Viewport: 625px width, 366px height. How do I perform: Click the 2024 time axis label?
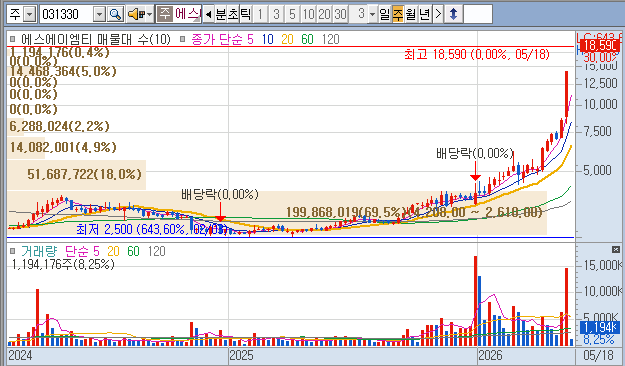[20, 355]
